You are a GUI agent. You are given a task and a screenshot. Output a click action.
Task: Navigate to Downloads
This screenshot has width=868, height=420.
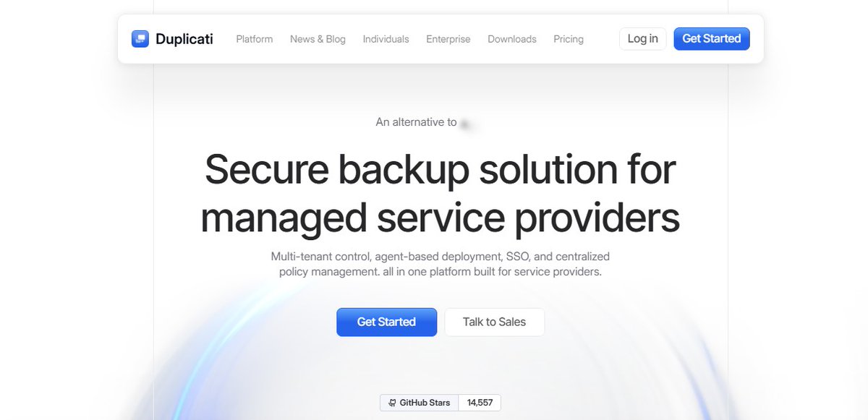512,39
